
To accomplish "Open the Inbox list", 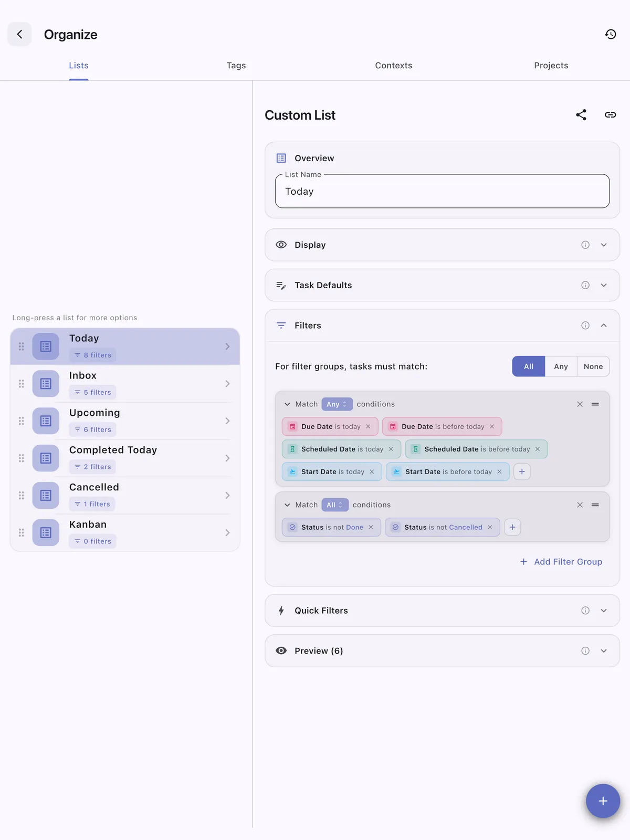I will [x=125, y=384].
